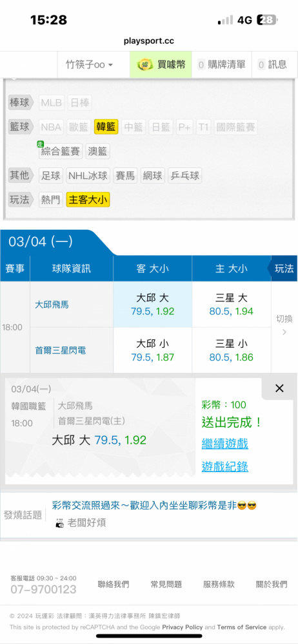298x644 pixels.
Task: Click the 繼續遊戲 link
Action: (224, 443)
